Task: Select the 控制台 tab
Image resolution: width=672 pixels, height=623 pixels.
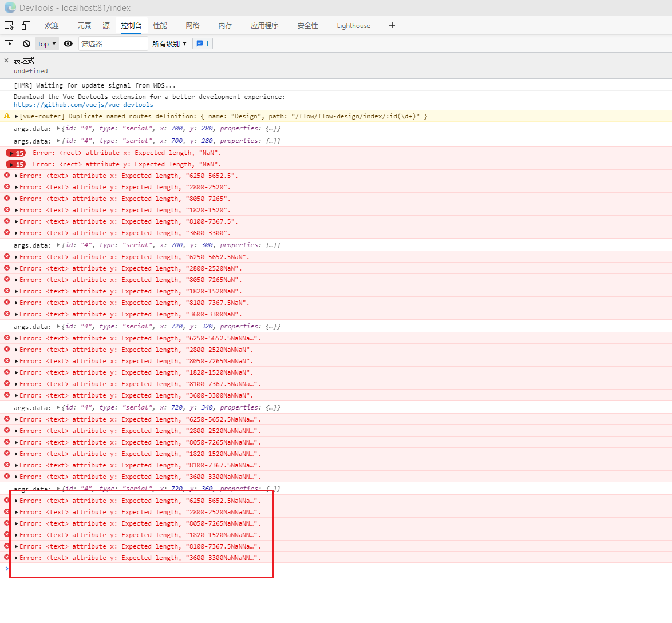Action: pos(131,26)
